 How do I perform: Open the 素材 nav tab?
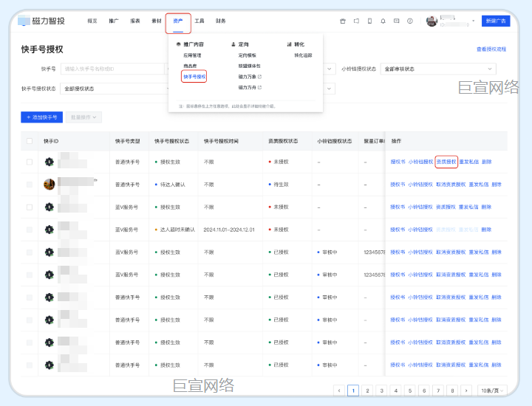(x=157, y=21)
